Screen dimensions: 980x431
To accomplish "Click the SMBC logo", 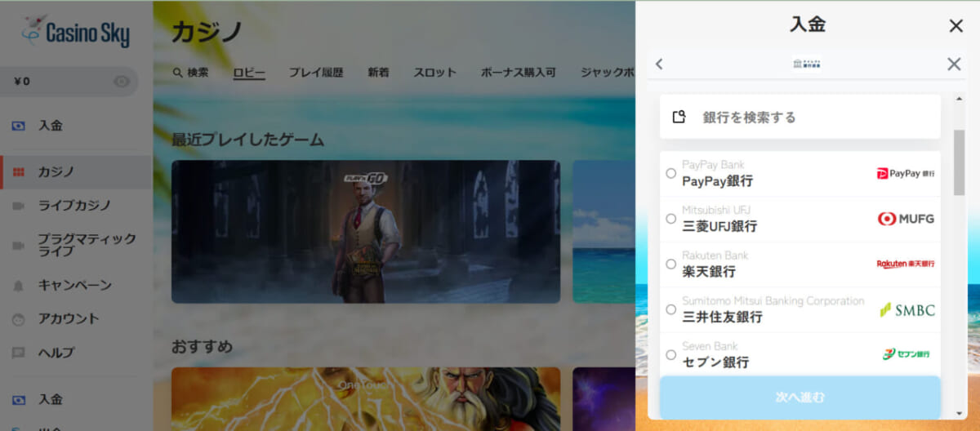I will [907, 309].
